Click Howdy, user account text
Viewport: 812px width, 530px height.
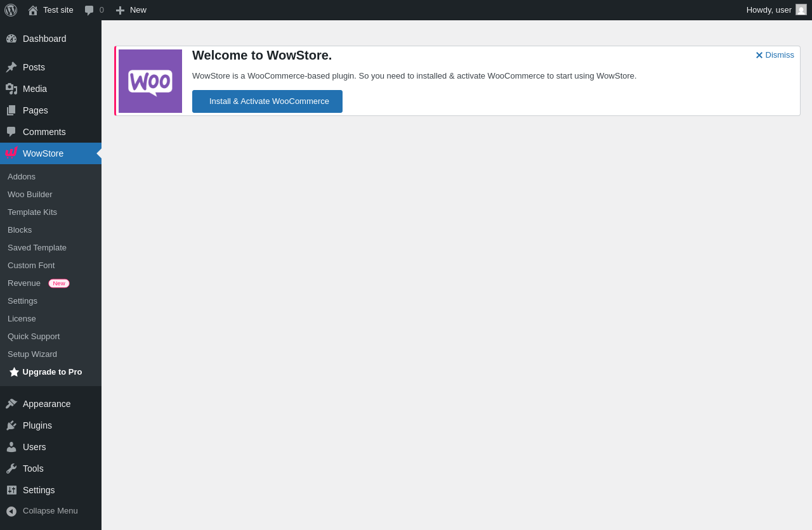(769, 10)
